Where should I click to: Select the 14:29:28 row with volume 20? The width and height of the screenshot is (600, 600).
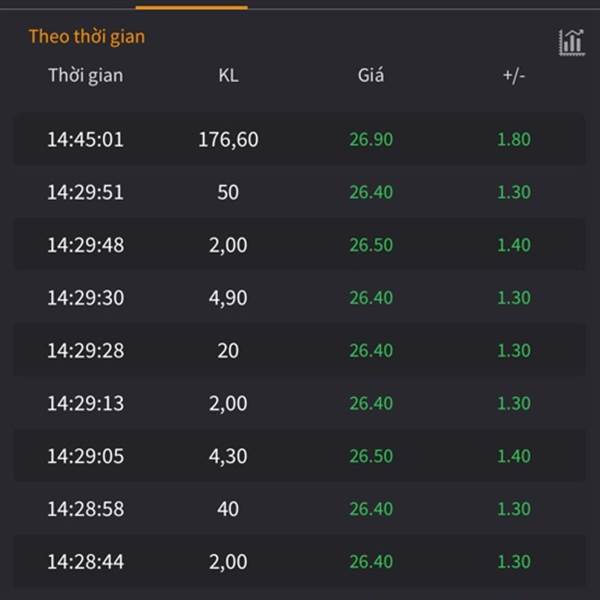click(x=300, y=350)
